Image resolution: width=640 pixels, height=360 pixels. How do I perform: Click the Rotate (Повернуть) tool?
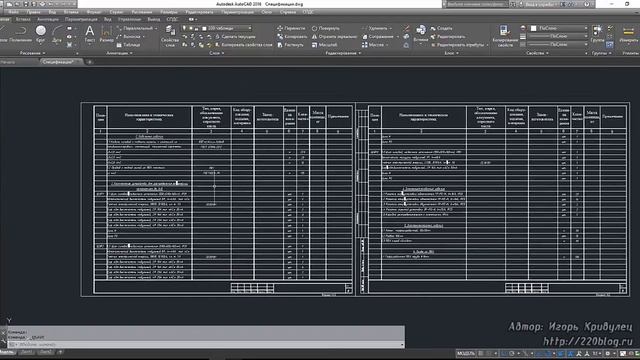[x=325, y=28]
